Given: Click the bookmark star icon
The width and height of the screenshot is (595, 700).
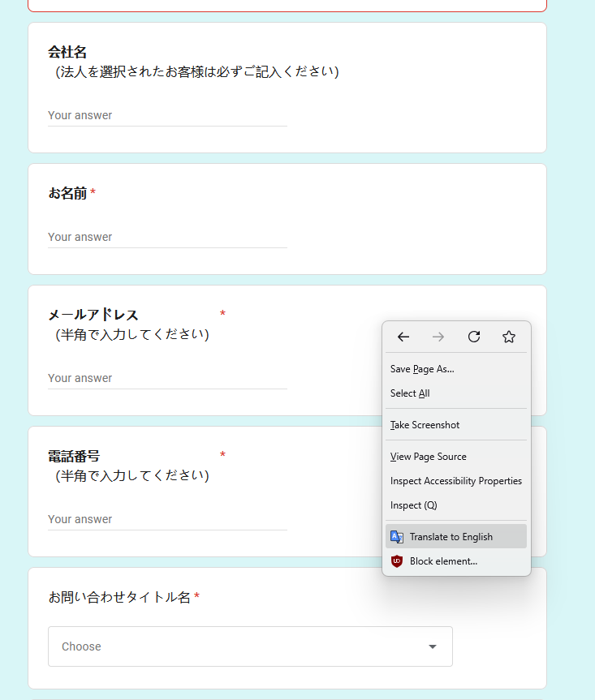Looking at the screenshot, I should [x=509, y=337].
